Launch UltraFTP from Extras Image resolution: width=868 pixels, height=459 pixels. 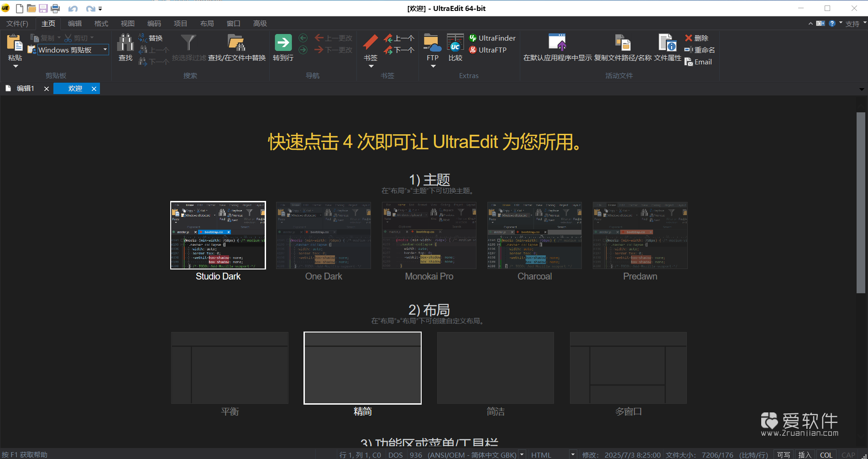point(488,50)
